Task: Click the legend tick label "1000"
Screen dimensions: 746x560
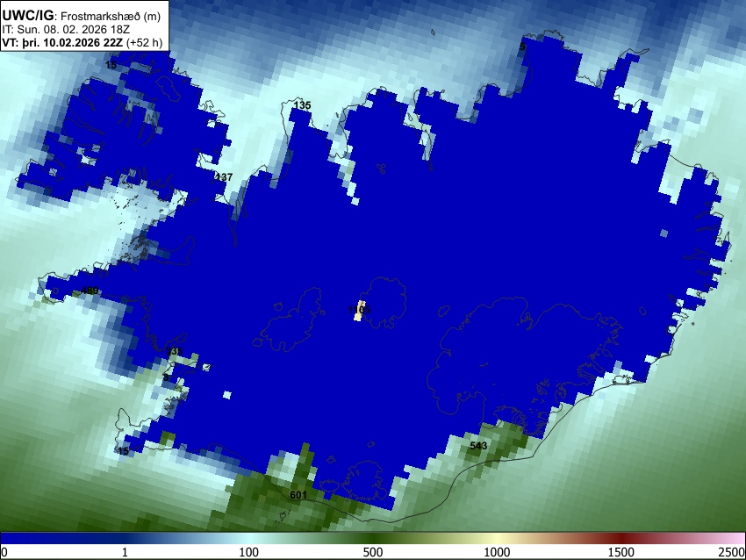Action: coord(497,552)
